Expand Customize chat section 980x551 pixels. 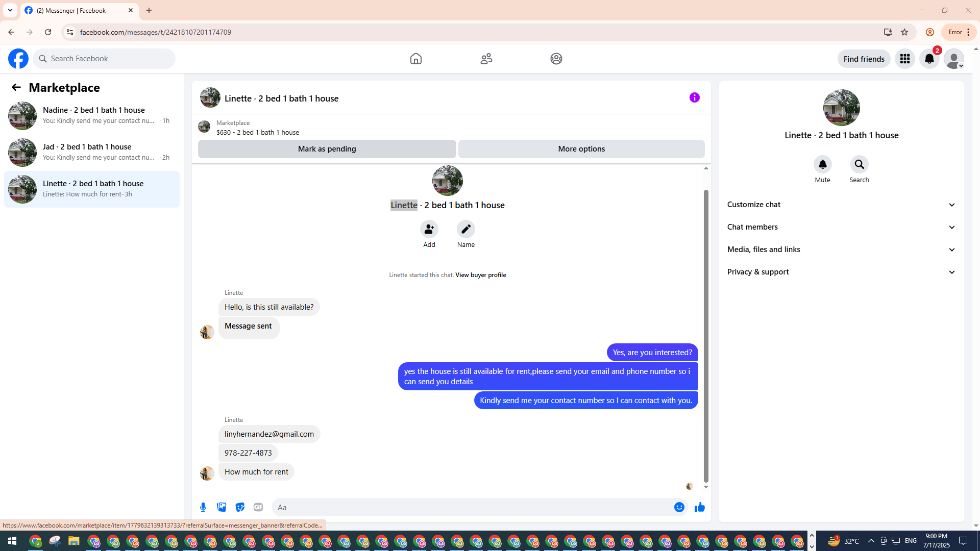pyautogui.click(x=841, y=205)
